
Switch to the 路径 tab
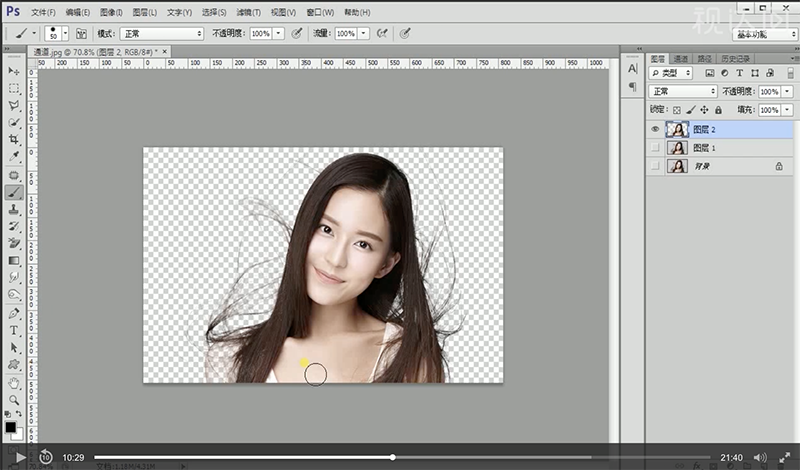click(x=705, y=59)
